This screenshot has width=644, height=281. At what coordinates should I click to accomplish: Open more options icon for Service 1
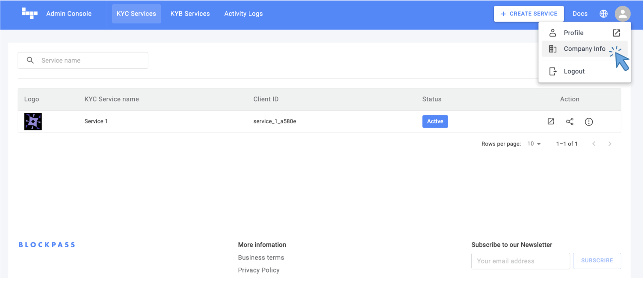[x=588, y=122]
